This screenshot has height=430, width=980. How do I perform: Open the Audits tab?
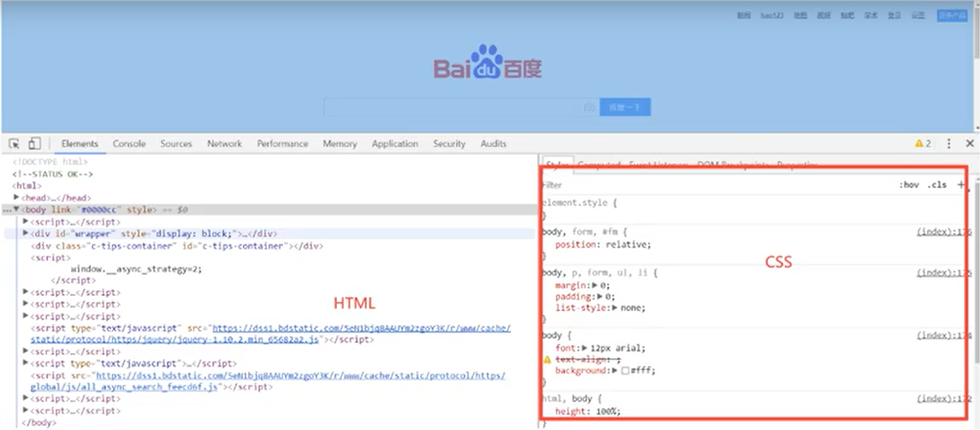pos(493,143)
